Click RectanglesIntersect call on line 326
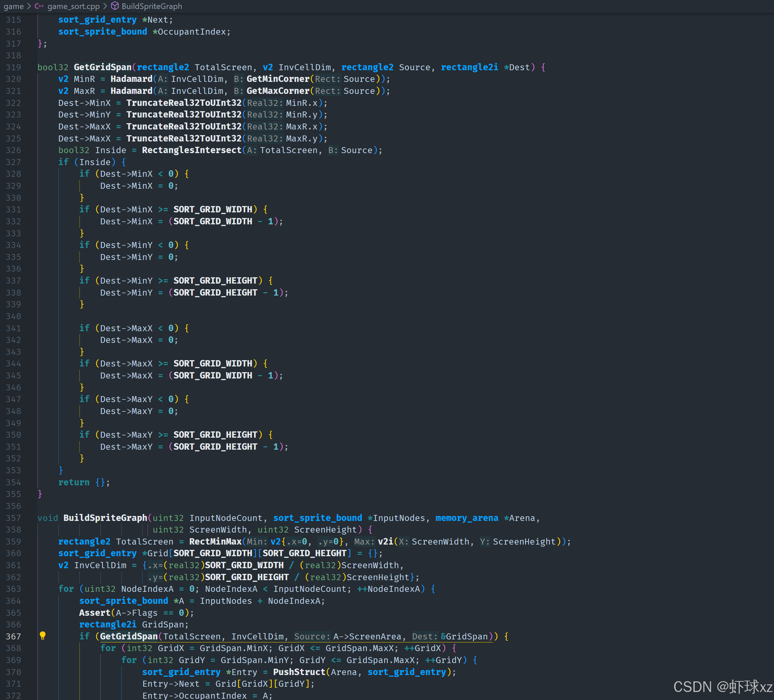The width and height of the screenshot is (774, 700). point(191,150)
